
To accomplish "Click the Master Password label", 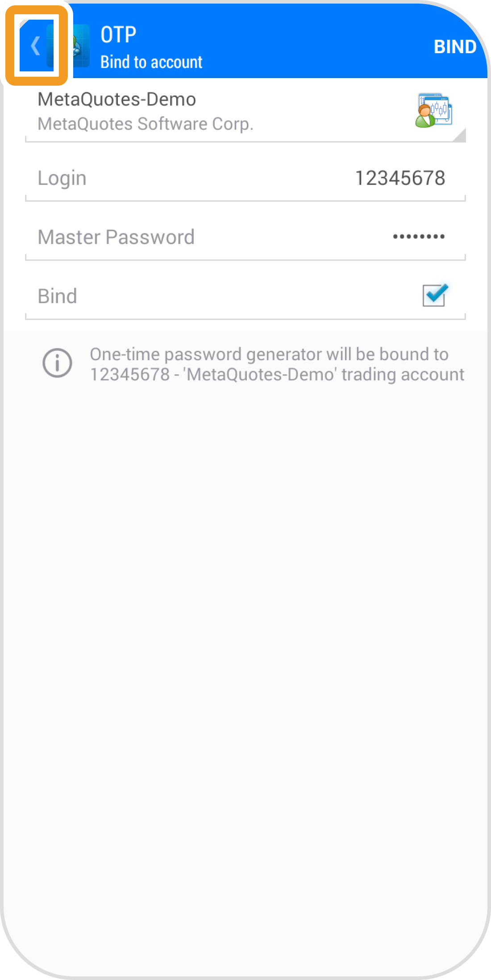I will (x=116, y=237).
